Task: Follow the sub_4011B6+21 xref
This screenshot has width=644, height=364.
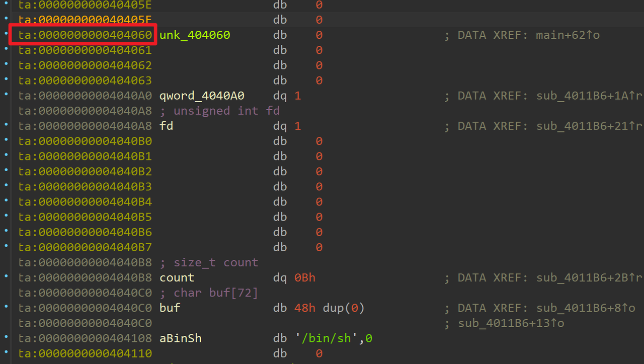Action: [590, 126]
